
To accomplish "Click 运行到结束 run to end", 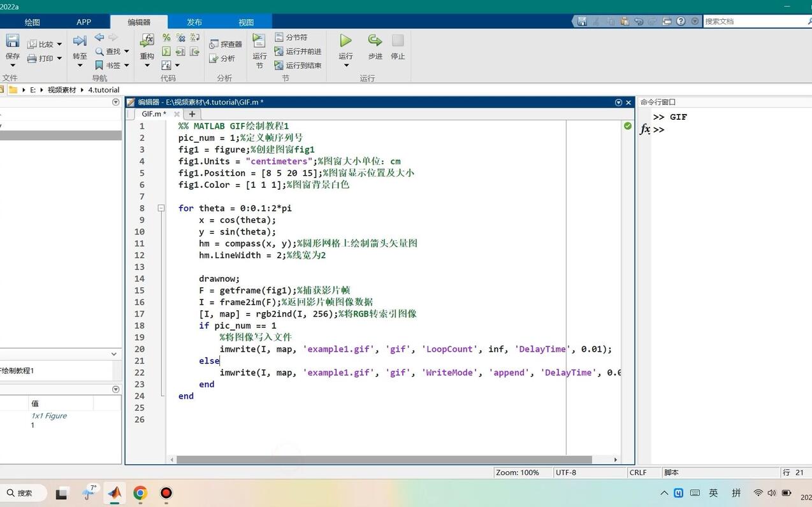I will 298,66.
